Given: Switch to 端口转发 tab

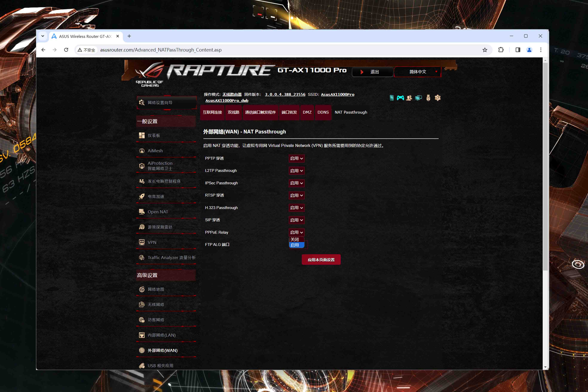Looking at the screenshot, I should [x=289, y=112].
